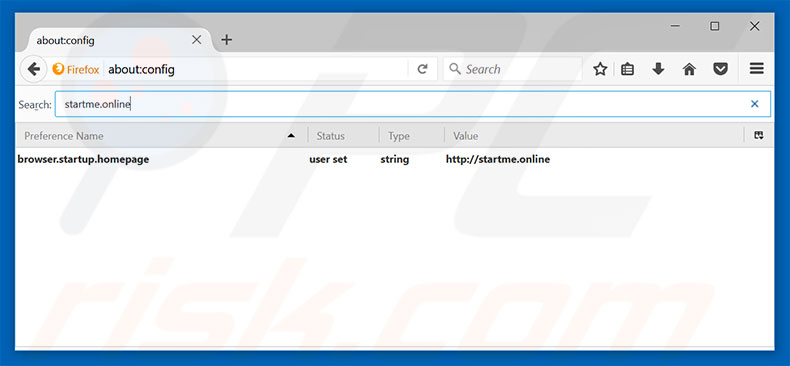Close the Firefox window
Screen dimensions: 790x366
(x=754, y=26)
